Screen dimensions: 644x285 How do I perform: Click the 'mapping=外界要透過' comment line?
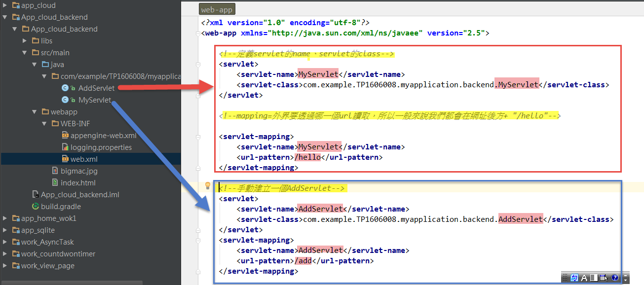[x=390, y=116]
